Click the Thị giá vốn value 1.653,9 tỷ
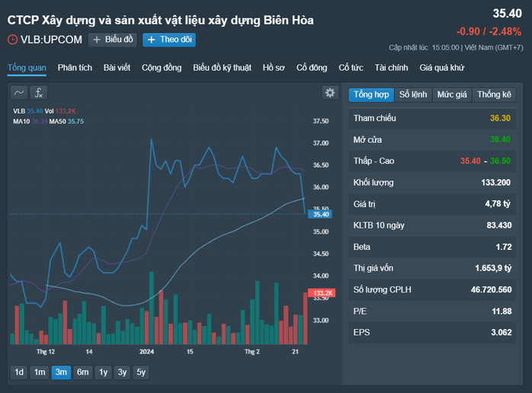 coord(493,268)
